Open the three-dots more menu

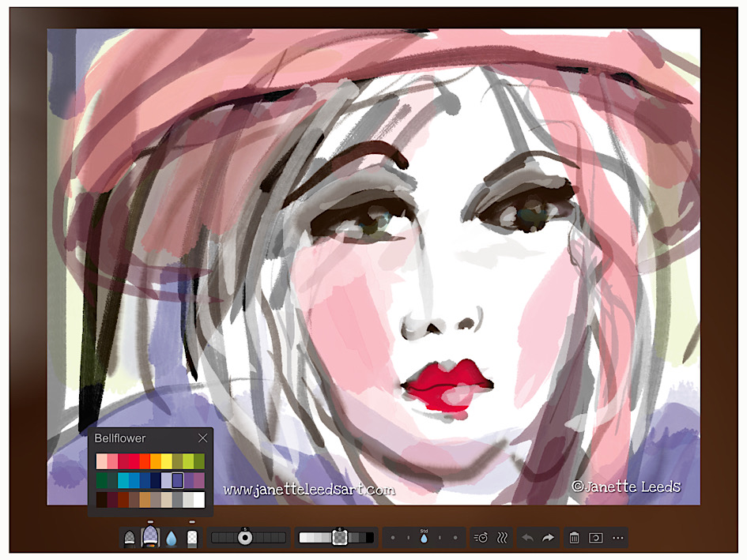[617, 538]
